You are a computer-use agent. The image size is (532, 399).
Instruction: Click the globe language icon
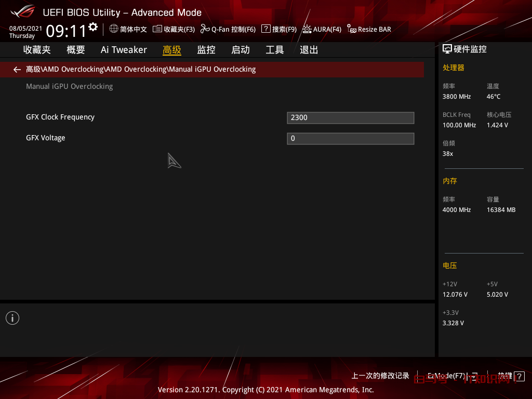point(114,29)
